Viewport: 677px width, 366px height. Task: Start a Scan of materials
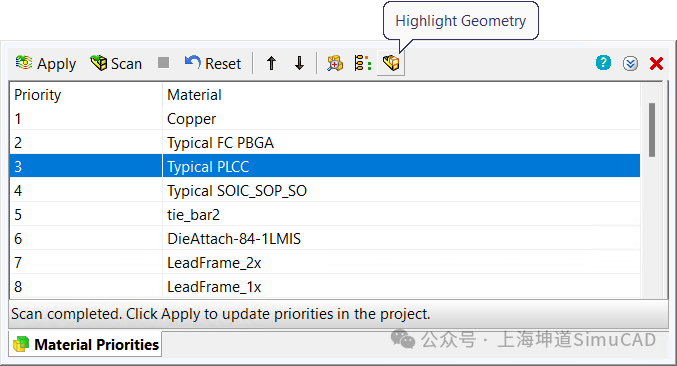click(116, 63)
